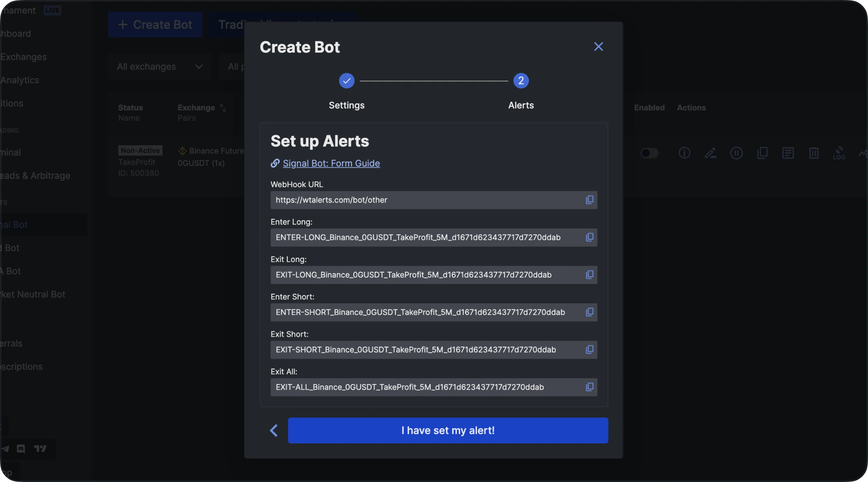
Task: Copy the WebHook URL value
Action: [589, 200]
